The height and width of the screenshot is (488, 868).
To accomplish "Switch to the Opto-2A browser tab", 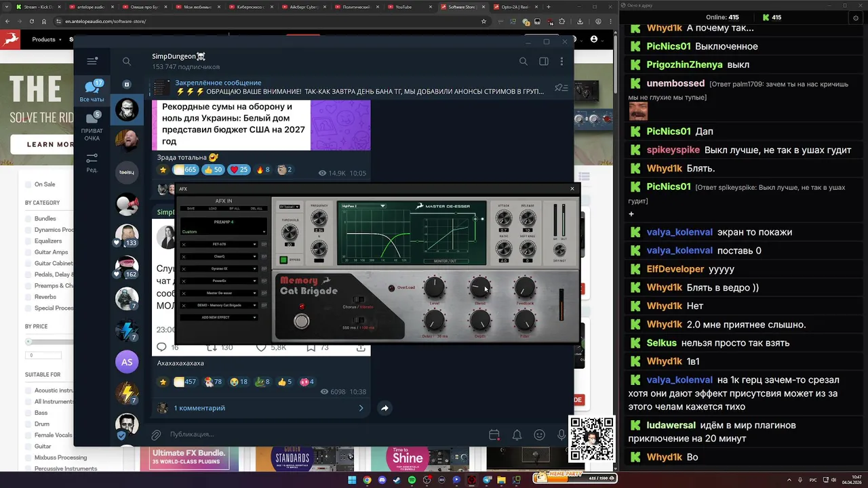I will (x=517, y=7).
